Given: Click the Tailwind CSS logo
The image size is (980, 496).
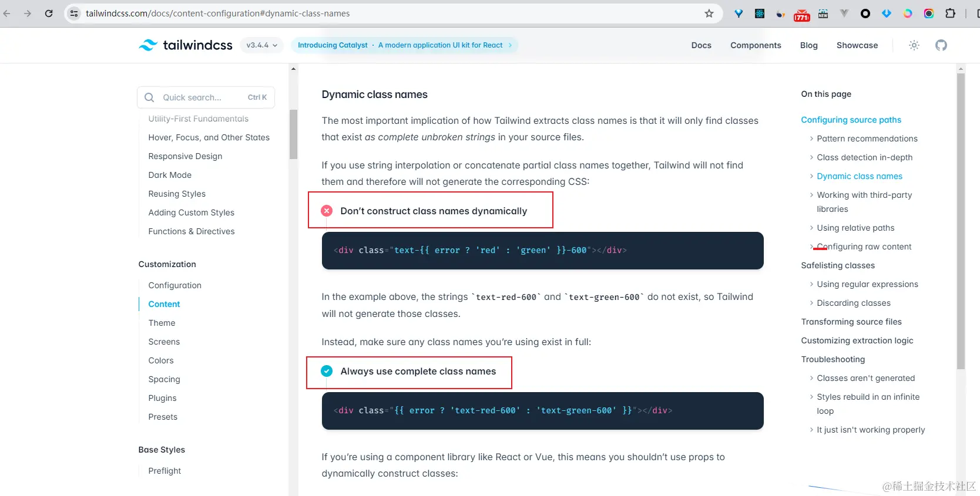Looking at the screenshot, I should (185, 45).
